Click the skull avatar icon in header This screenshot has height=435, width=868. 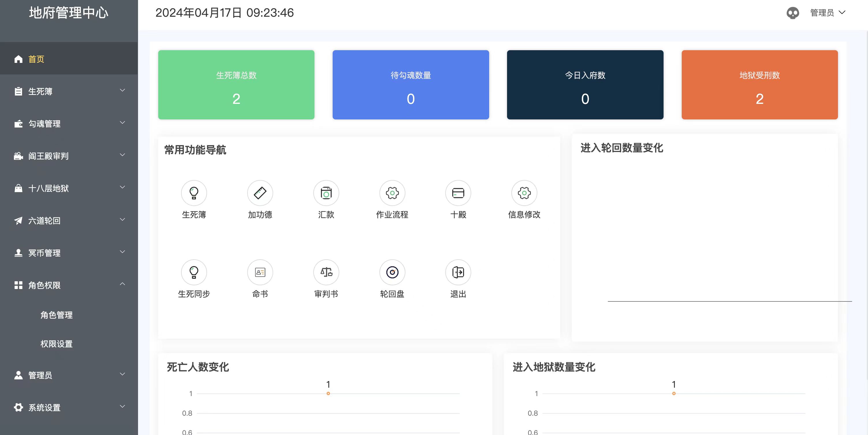793,13
